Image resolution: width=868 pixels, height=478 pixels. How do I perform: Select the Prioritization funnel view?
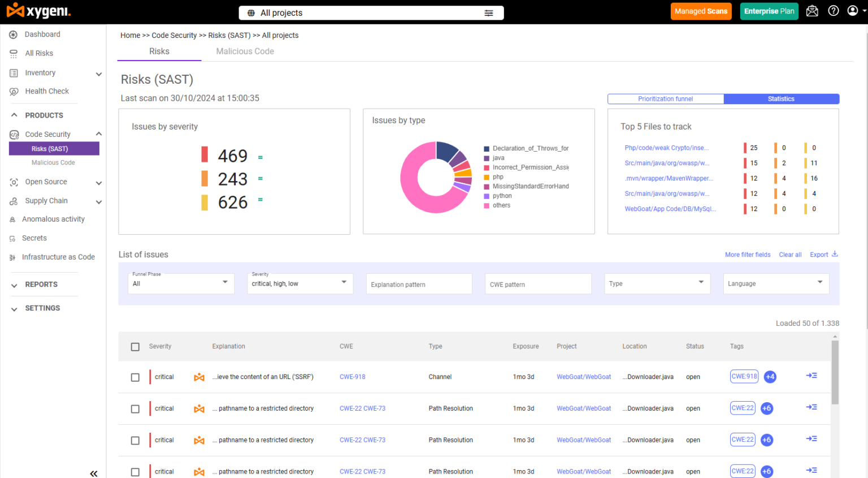point(665,98)
